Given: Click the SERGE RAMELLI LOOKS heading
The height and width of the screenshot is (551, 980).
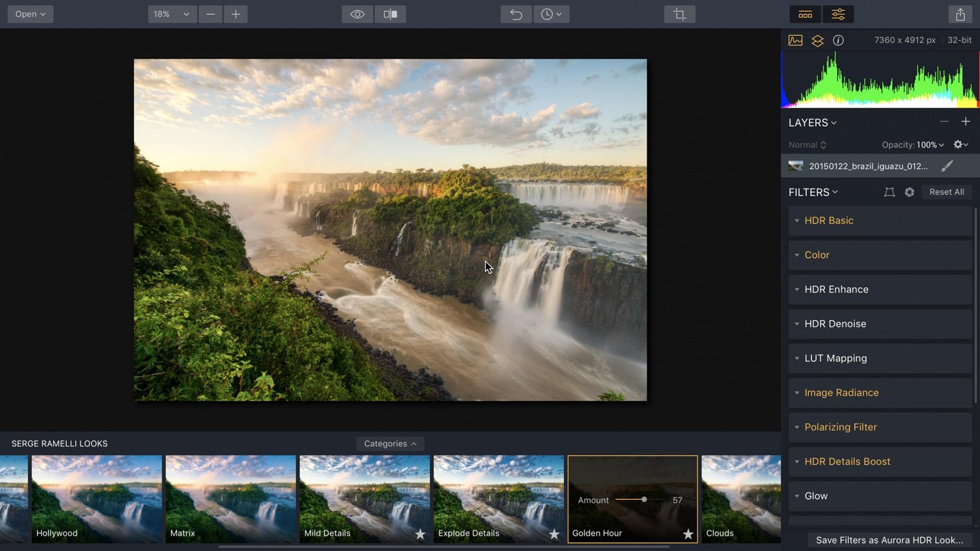Looking at the screenshot, I should click(59, 444).
